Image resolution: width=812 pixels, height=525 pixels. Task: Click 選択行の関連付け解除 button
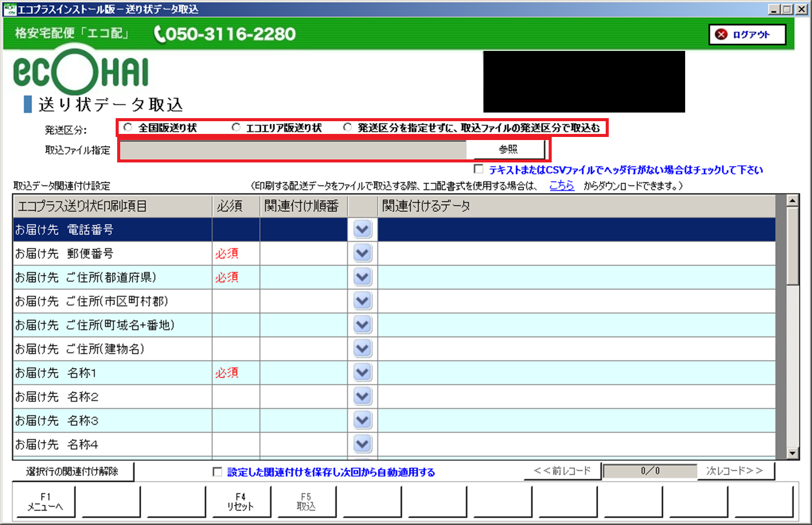click(73, 472)
